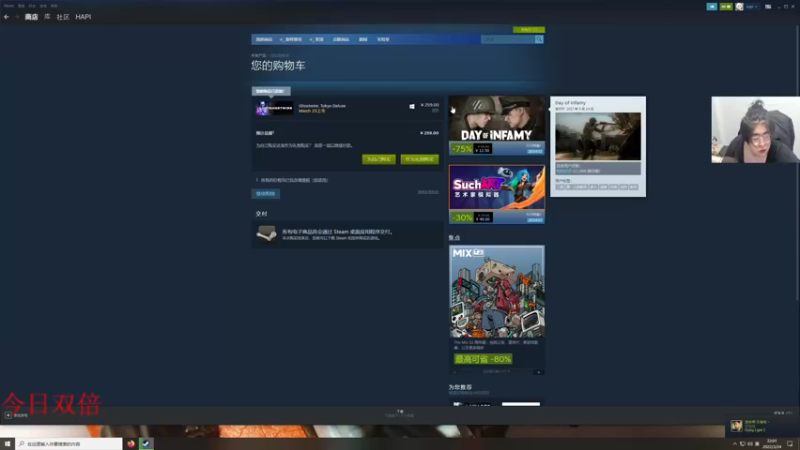Open the HAPI profile tab
800x450 pixels.
coord(83,17)
